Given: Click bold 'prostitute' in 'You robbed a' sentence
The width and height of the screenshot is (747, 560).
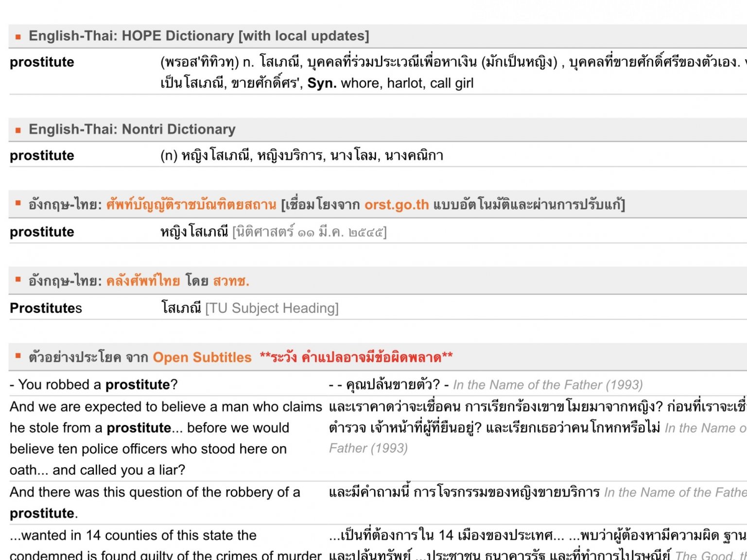Looking at the screenshot, I should click(x=138, y=385).
